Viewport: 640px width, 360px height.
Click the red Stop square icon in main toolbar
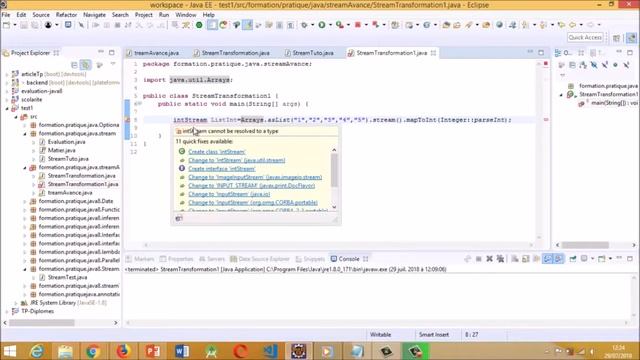pos(358,25)
